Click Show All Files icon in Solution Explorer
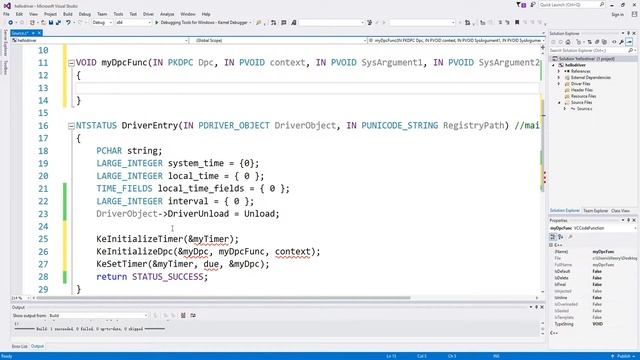The height and width of the screenshot is (360, 640). point(604,42)
